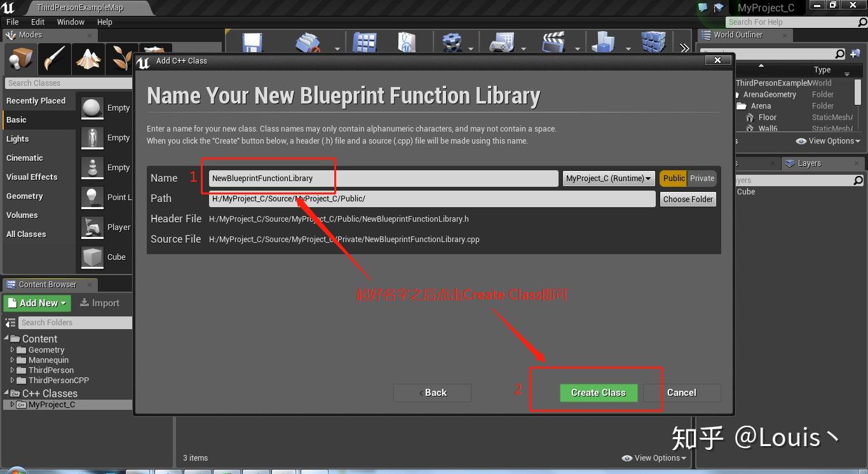Select the Paint mode brush icon
This screenshot has height=474, width=868.
(x=54, y=58)
